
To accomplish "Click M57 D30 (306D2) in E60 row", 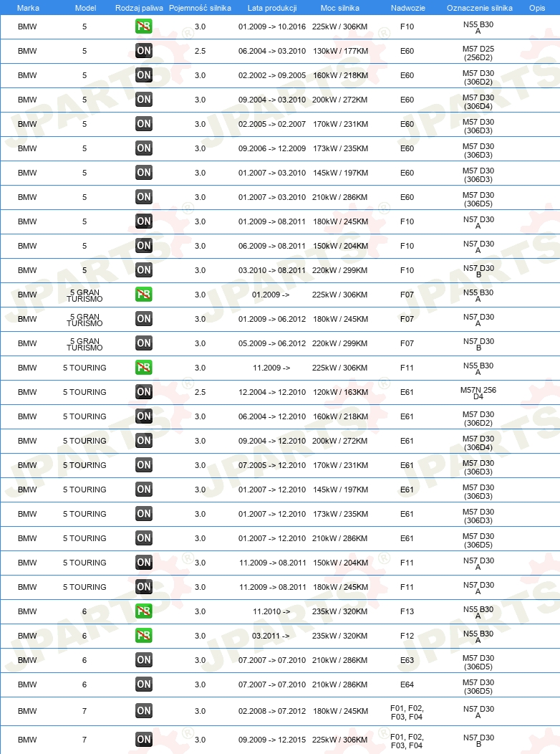I will (478, 77).
